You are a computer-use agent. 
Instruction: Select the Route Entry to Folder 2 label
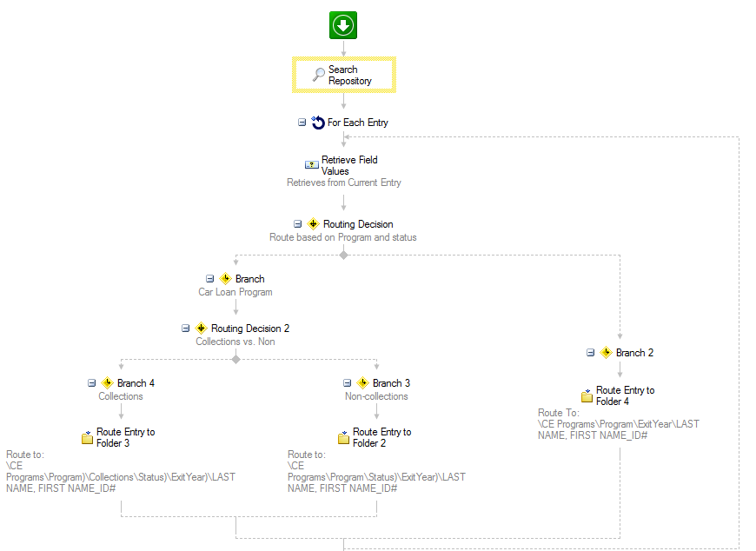[381, 437]
